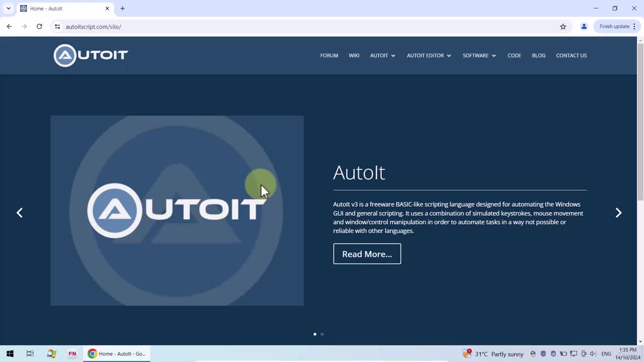Viewport: 644px width, 362px height.
Task: Click the browser back arrow
Action: pyautogui.click(x=9, y=26)
